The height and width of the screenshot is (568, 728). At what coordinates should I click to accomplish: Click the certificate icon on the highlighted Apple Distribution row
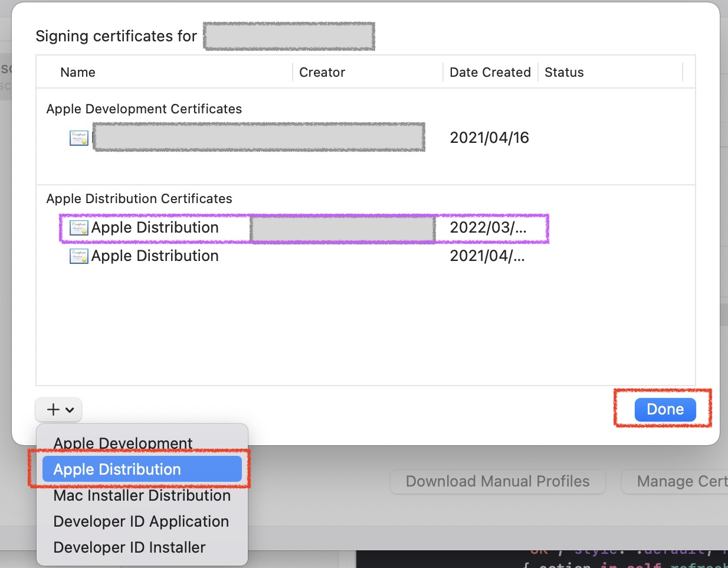pyautogui.click(x=78, y=227)
